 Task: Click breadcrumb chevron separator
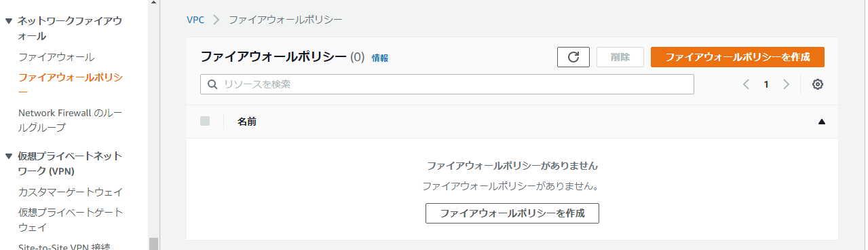click(x=216, y=20)
